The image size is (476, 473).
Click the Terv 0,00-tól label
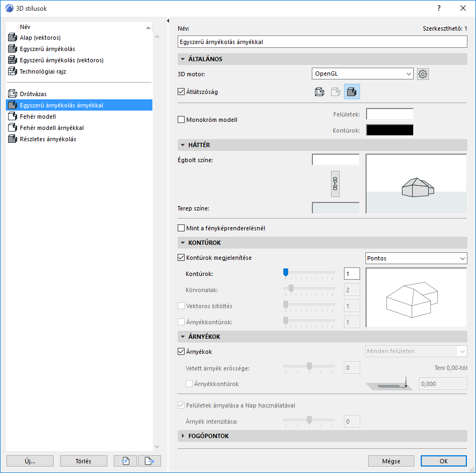(x=450, y=368)
